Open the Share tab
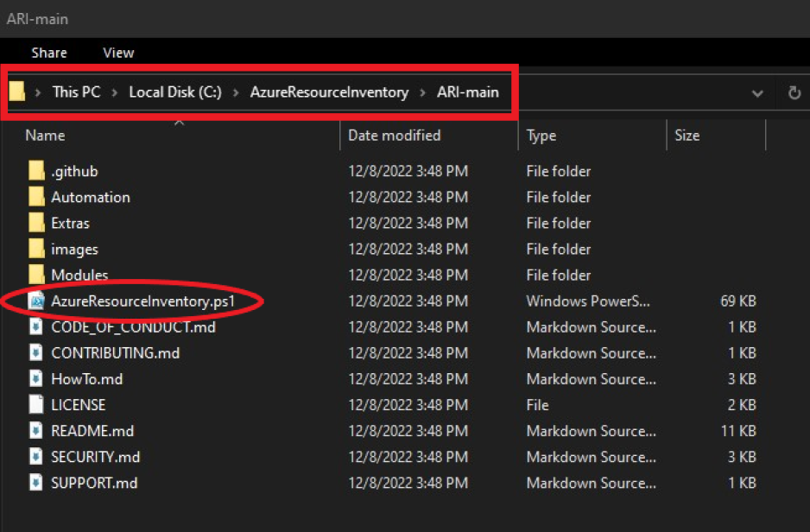Viewport: 810px width, 532px height. click(x=49, y=53)
